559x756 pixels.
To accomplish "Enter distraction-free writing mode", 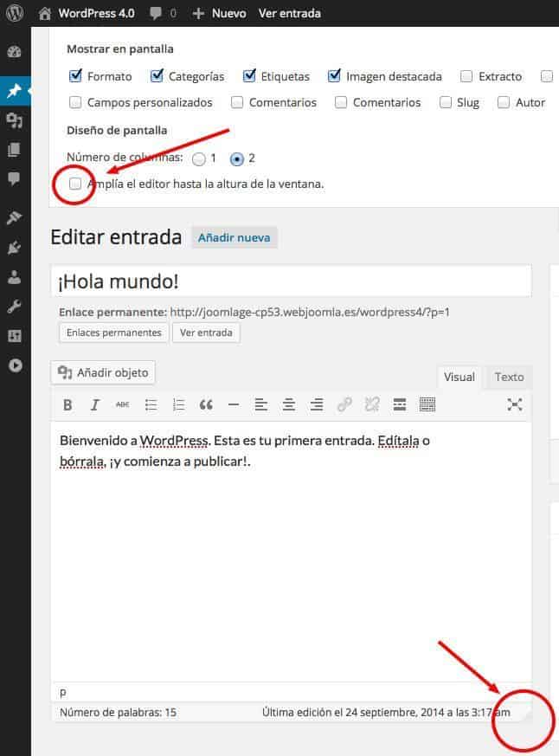I will pyautogui.click(x=515, y=405).
